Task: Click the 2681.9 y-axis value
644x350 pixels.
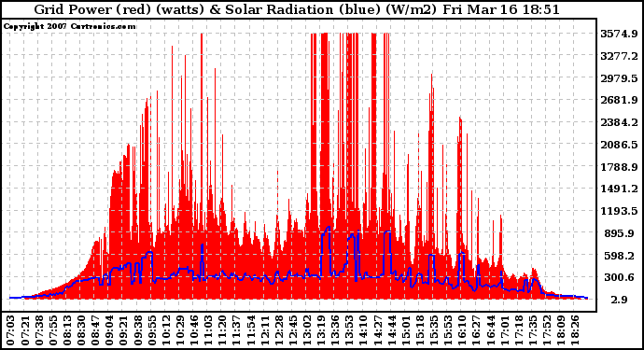Action: click(x=619, y=100)
